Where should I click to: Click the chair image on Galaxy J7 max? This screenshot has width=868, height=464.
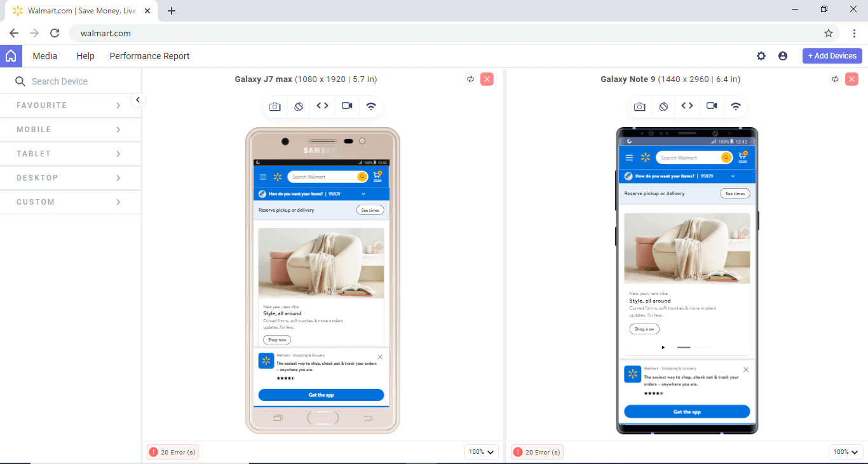tap(322, 263)
